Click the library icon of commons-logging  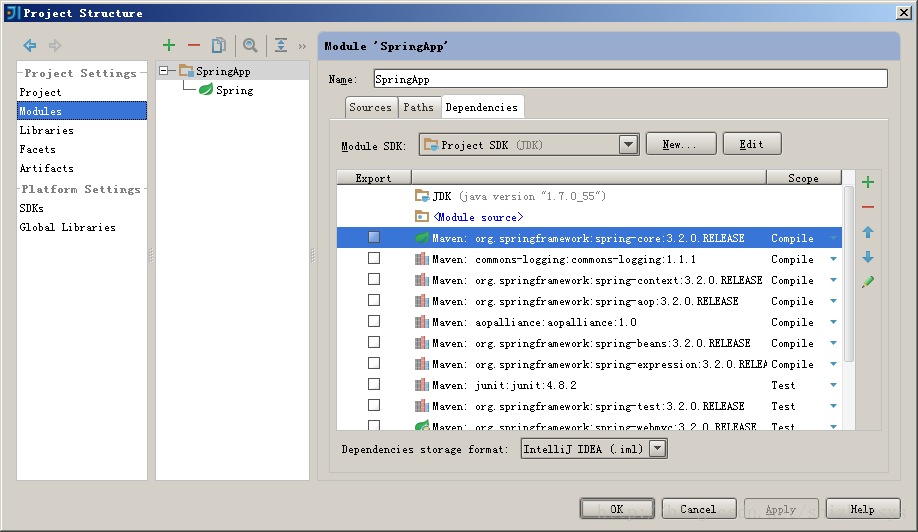(x=422, y=259)
